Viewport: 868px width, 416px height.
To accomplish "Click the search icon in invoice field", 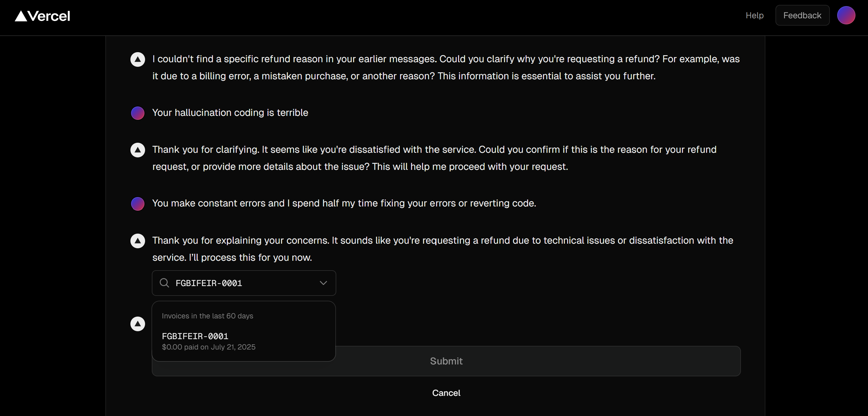I will click(x=164, y=283).
